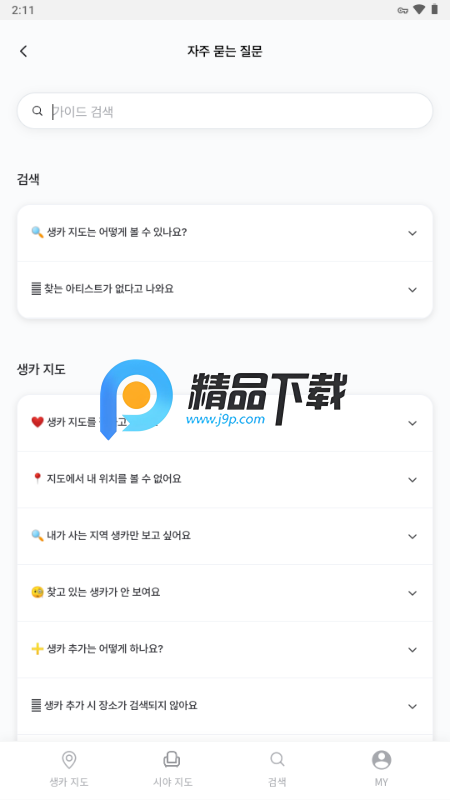Open the MY profile icon tab
The width and height of the screenshot is (450, 800).
(381, 769)
